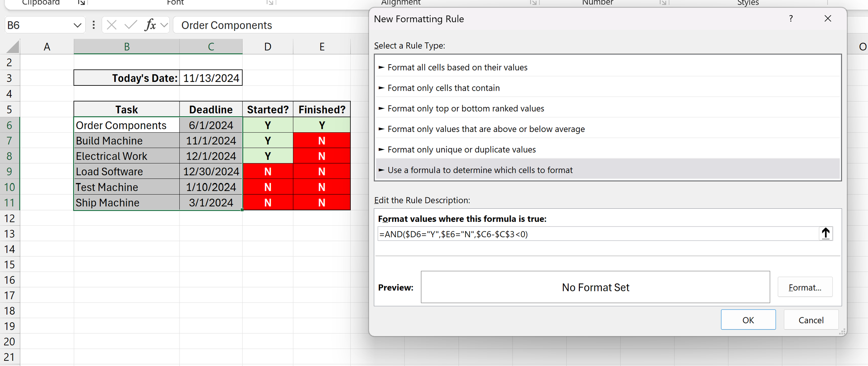Click OK to apply the formatting rule
868x366 pixels.
point(748,320)
